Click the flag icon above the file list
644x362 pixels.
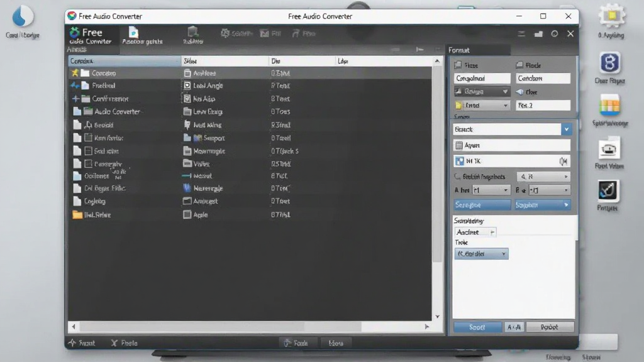419,50
